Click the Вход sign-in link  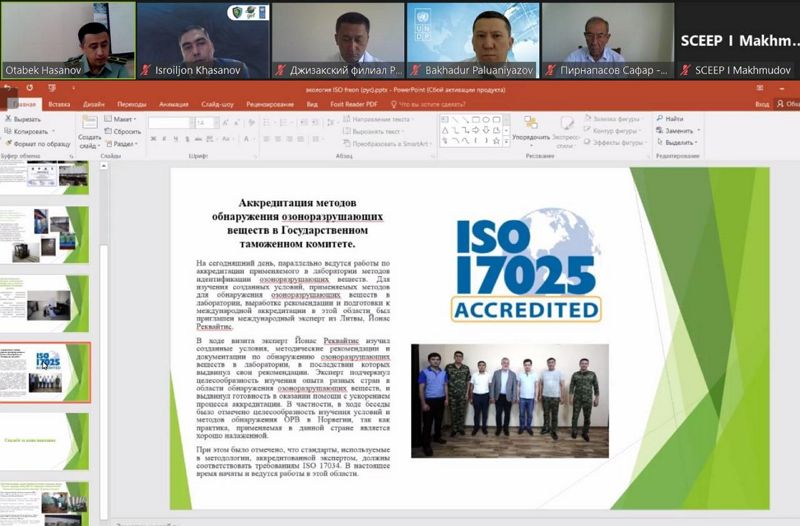(762, 104)
